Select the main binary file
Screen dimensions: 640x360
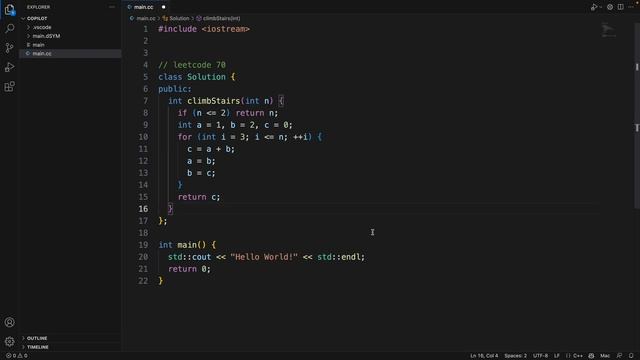tap(70, 45)
